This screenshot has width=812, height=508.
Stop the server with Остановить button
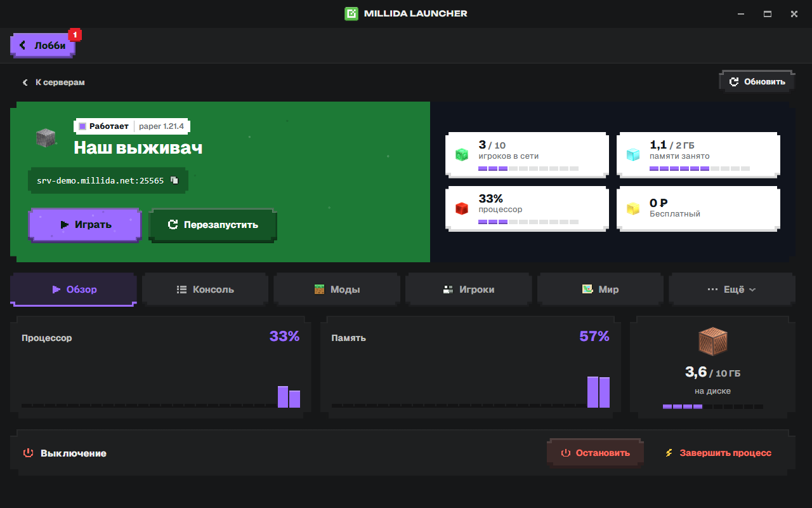(x=595, y=453)
